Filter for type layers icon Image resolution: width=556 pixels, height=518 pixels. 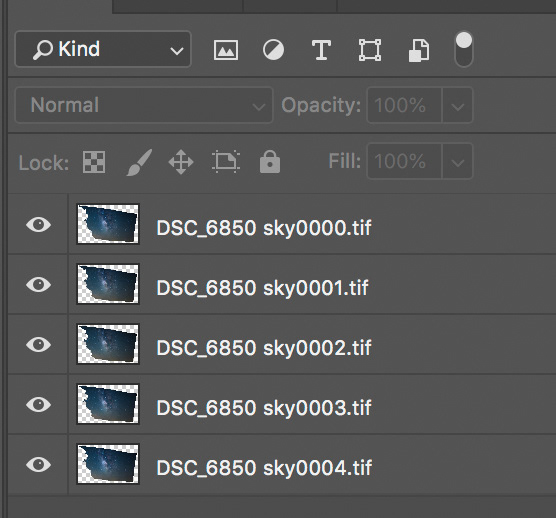coord(321,50)
